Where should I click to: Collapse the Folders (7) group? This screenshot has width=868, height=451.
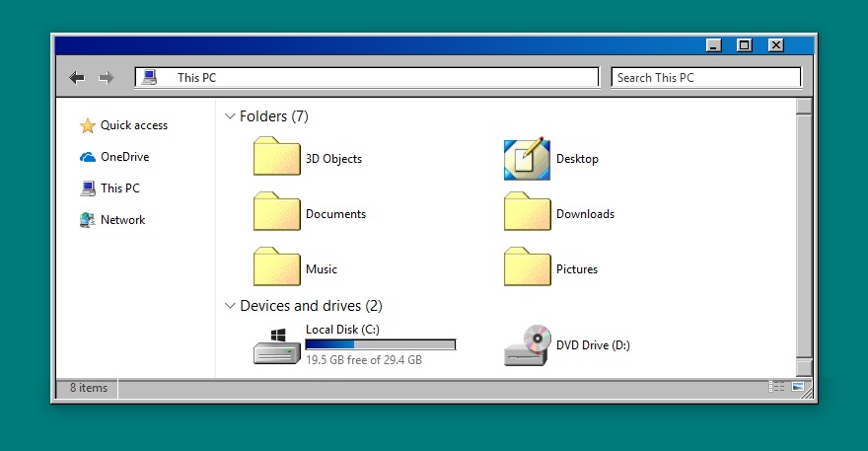point(230,116)
